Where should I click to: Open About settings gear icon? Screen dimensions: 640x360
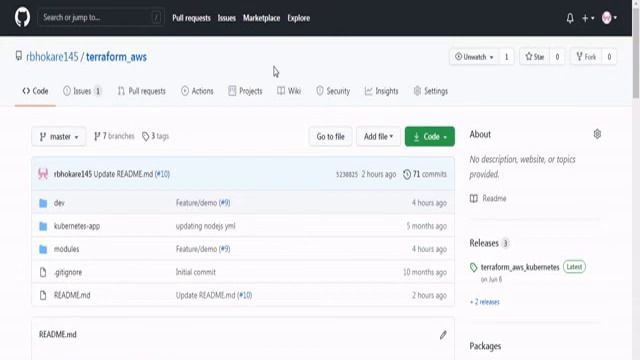[597, 134]
